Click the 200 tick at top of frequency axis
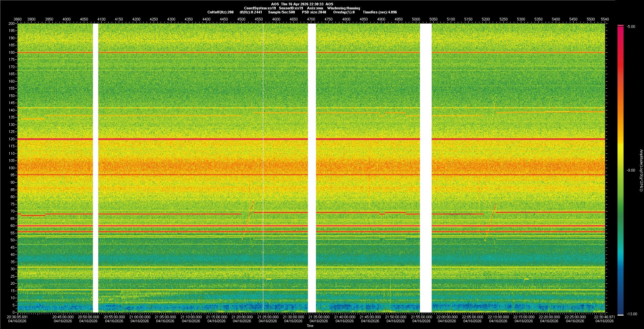Screen dimensions: 644x329 (x=12, y=24)
